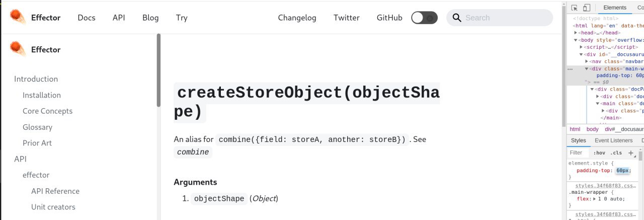Image resolution: width=644 pixels, height=220 pixels.
Task: Toggle the DevTools device toolbar icon
Action: 587,8
